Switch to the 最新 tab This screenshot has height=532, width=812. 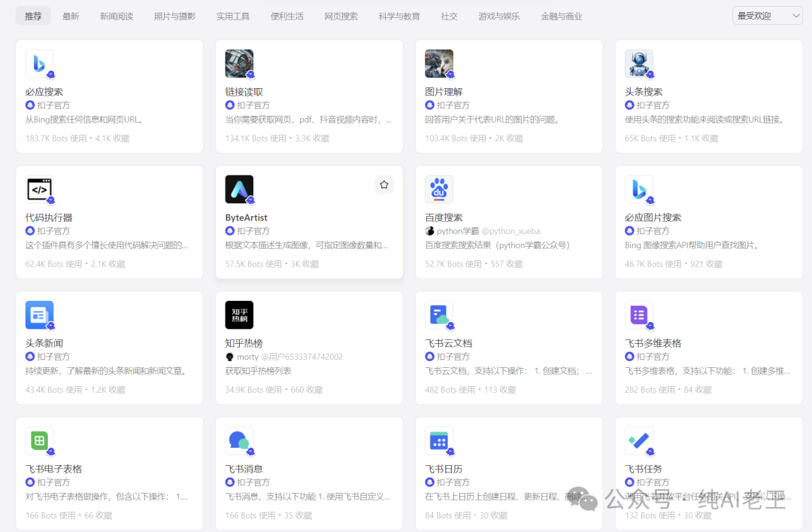[71, 16]
